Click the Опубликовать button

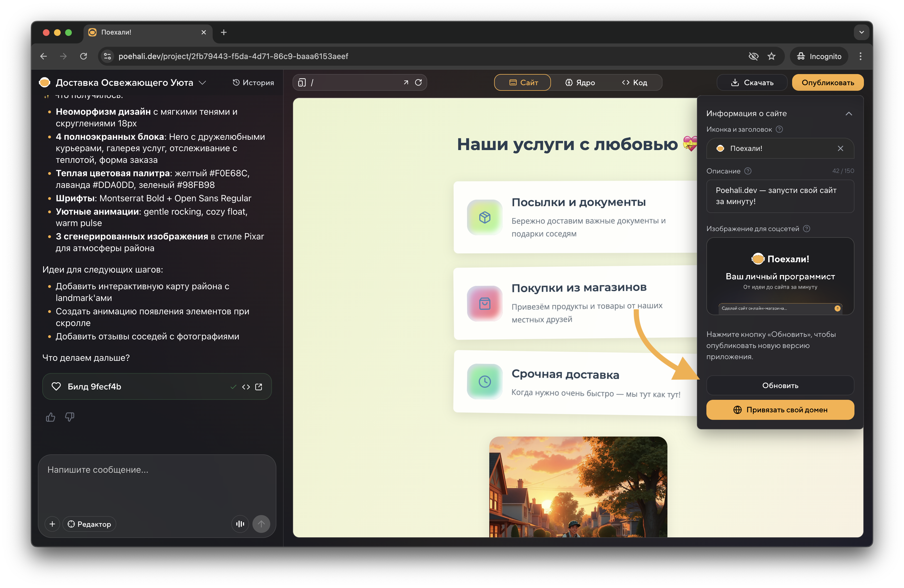coord(828,82)
